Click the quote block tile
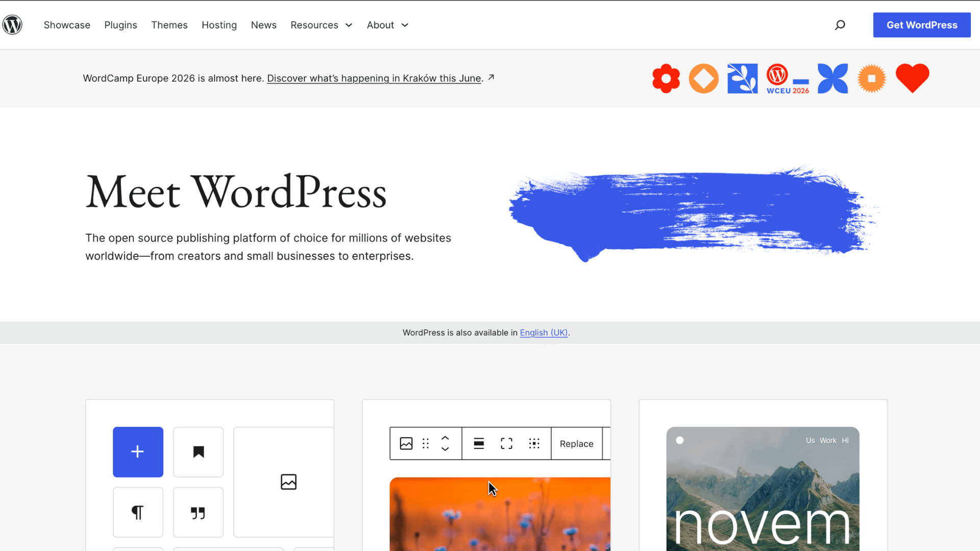 tap(198, 512)
